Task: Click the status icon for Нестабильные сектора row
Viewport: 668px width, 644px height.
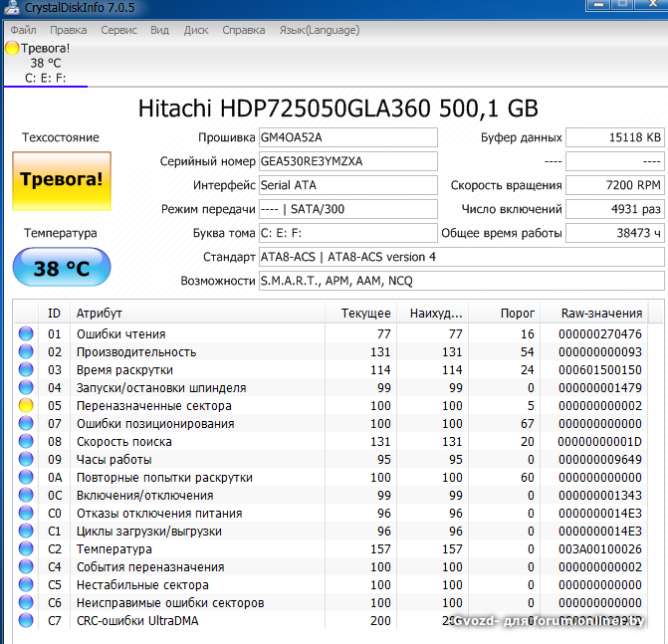Action: coord(26,585)
